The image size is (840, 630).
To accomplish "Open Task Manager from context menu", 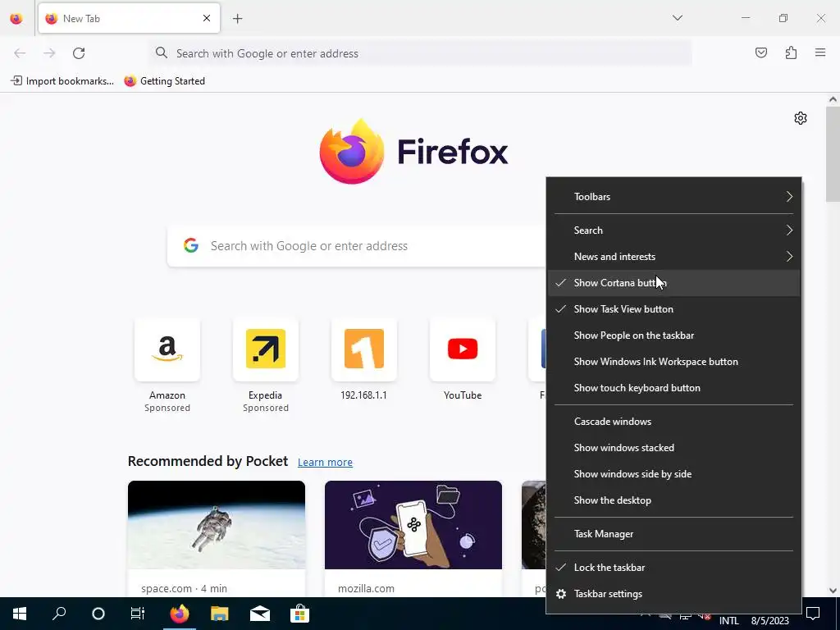I will 674,534.
